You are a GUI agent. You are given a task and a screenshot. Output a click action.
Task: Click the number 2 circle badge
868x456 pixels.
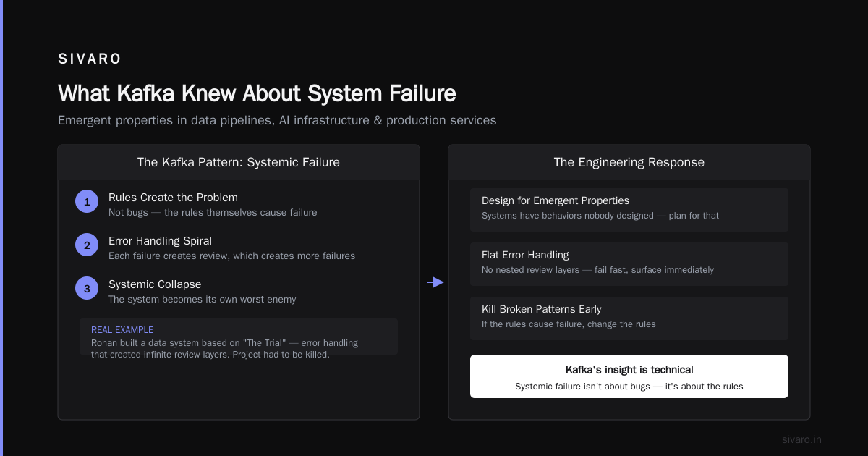pos(87,245)
